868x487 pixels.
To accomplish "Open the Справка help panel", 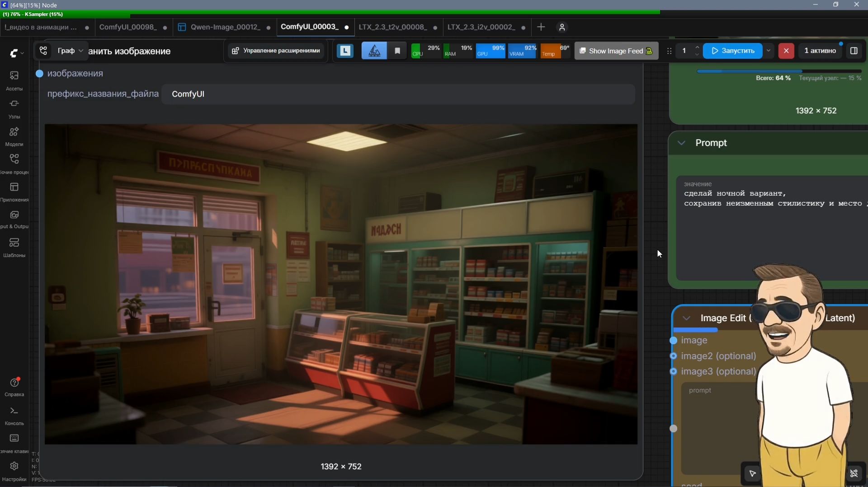I will [x=14, y=387].
